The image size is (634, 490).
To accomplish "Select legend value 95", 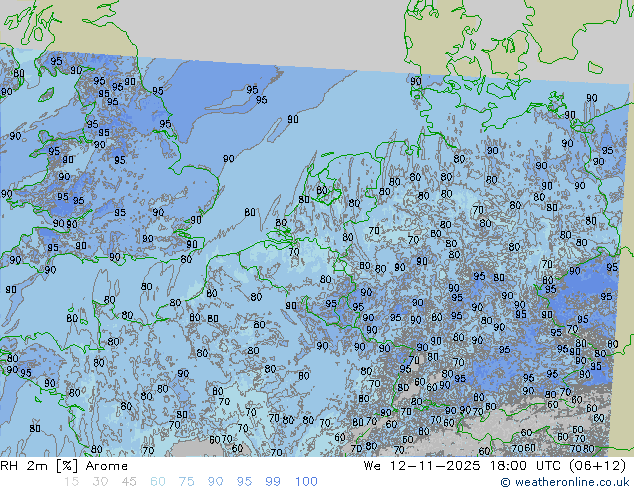I will (244, 482).
